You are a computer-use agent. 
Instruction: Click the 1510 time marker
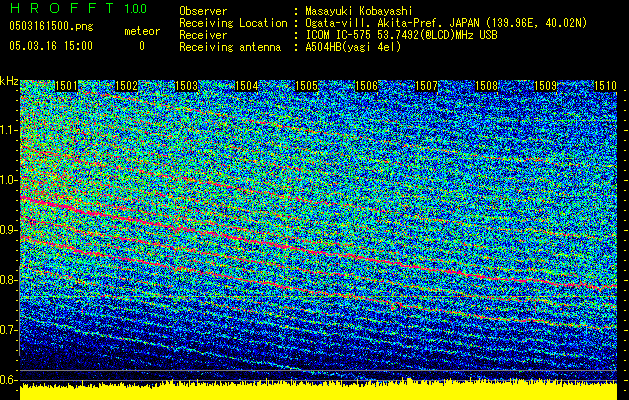[605, 86]
